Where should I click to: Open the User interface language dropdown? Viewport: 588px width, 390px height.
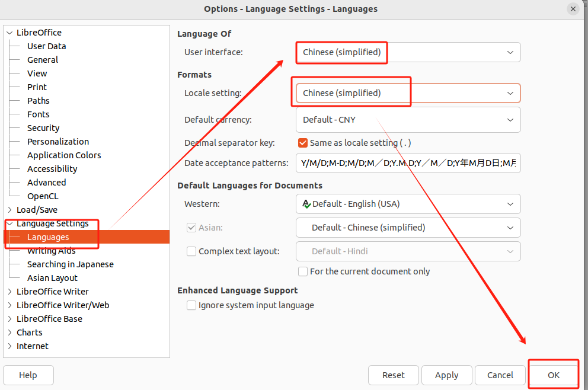tap(408, 52)
